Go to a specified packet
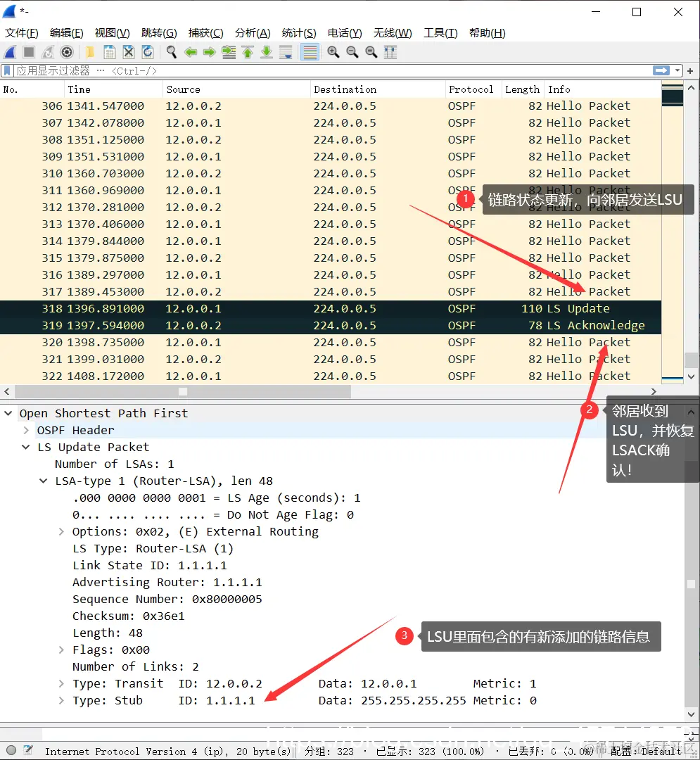Viewport: 700px width, 760px height. (x=229, y=52)
